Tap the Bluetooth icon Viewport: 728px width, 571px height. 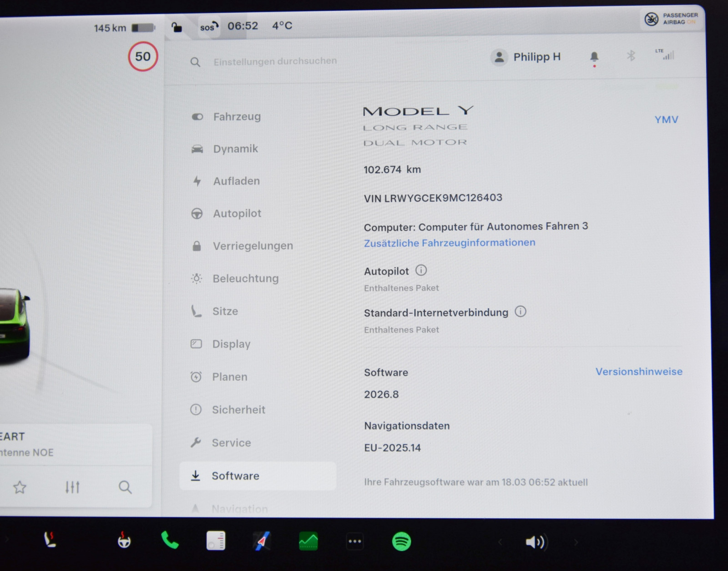coord(631,56)
